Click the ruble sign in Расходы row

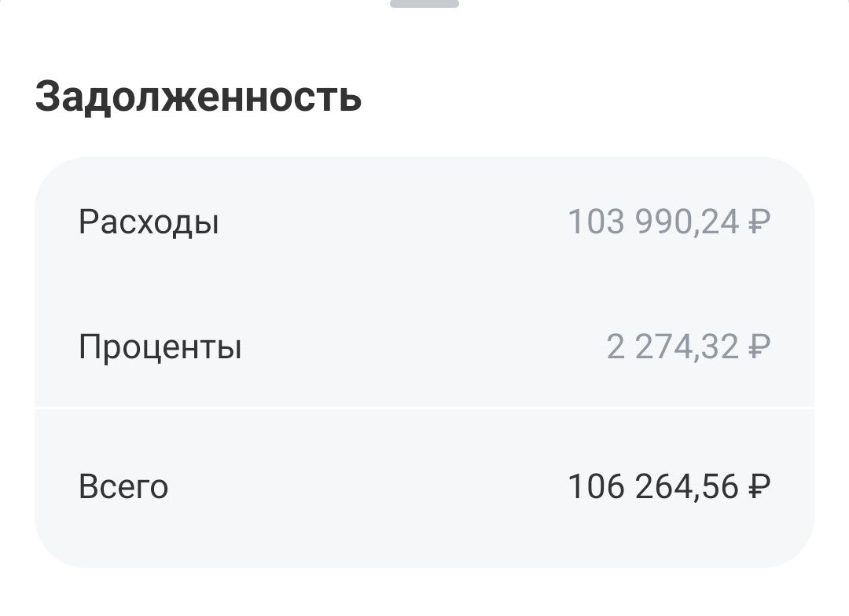(x=759, y=222)
